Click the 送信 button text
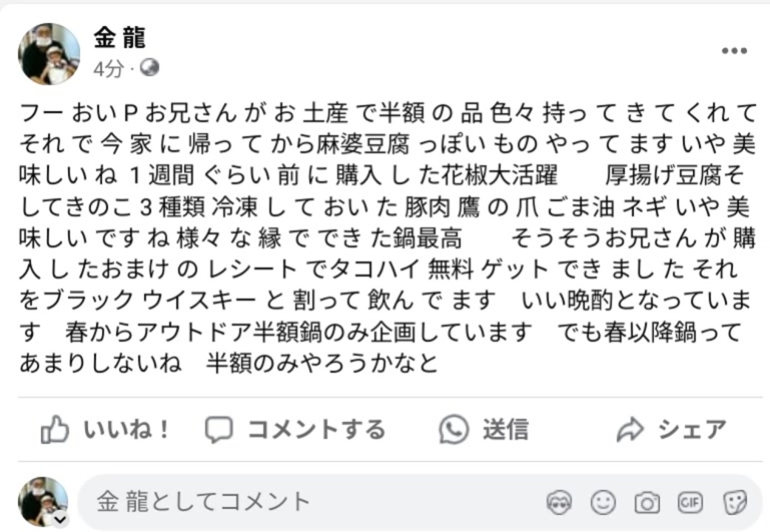770x532 pixels. click(505, 429)
